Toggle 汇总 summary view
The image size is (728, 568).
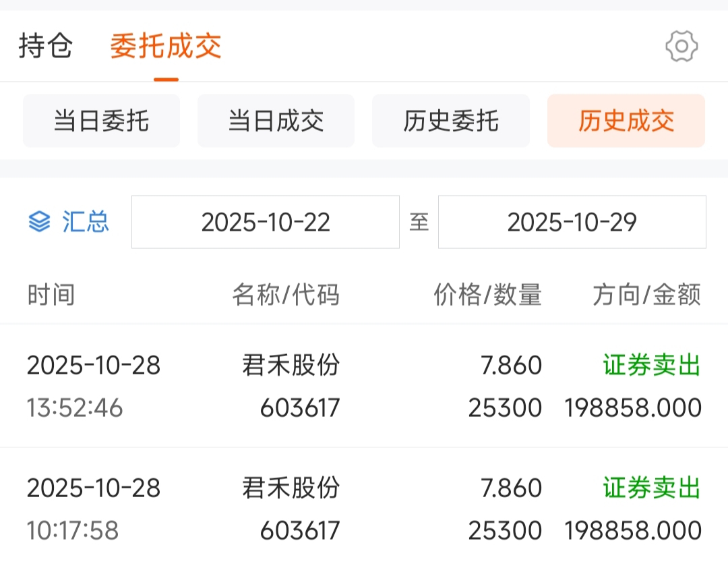[x=86, y=221]
